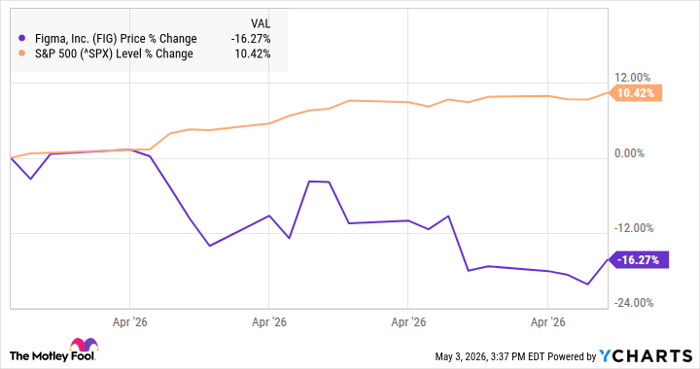This screenshot has height=369, width=700.
Task: Click the Motley Fool jester hat icon
Action: [84, 345]
